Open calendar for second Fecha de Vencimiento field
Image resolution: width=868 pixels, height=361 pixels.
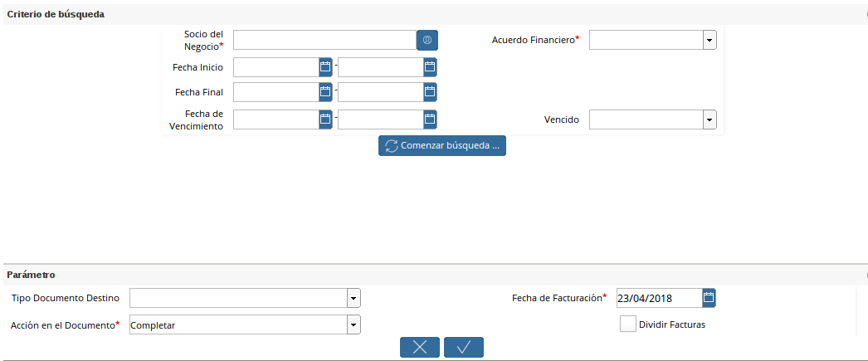pyautogui.click(x=430, y=120)
